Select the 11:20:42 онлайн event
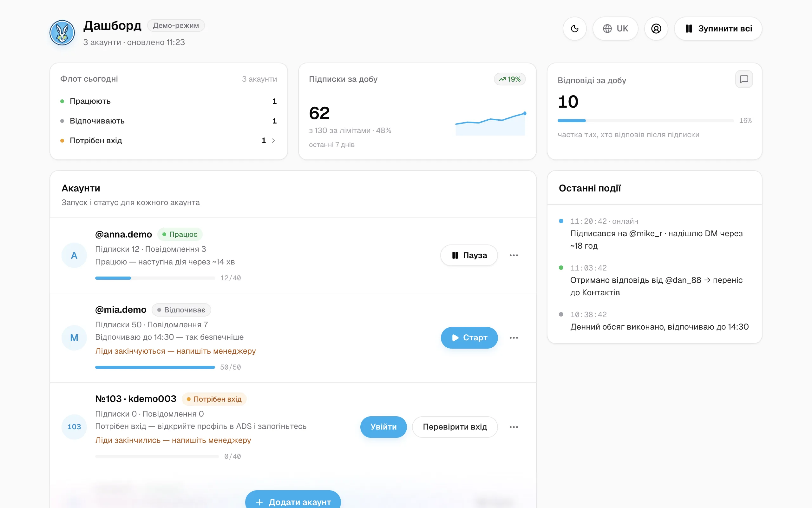 coord(655,234)
